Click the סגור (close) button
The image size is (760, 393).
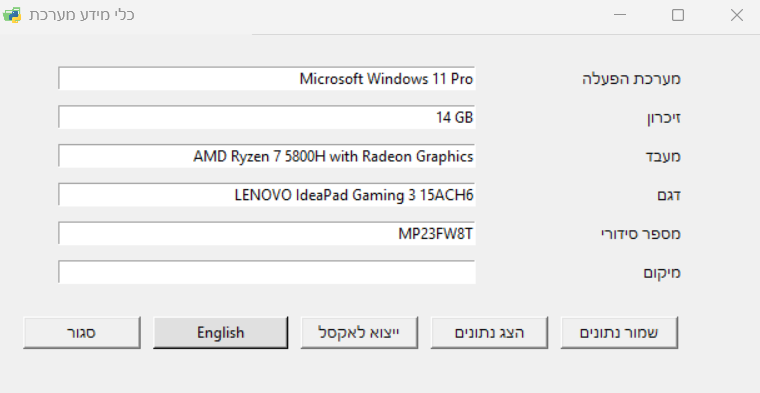pos(82,333)
